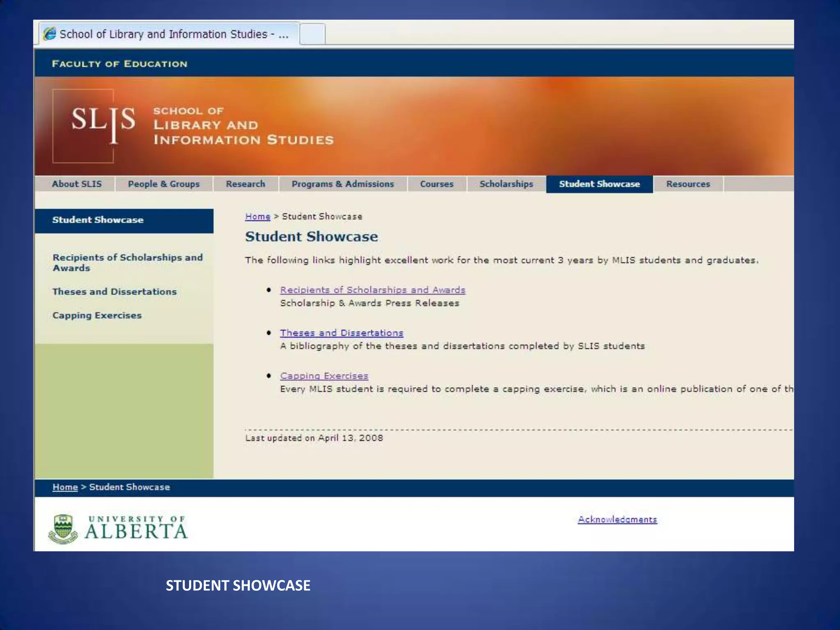Open Programs & Admissions menu
The height and width of the screenshot is (630, 840).
pos(343,184)
